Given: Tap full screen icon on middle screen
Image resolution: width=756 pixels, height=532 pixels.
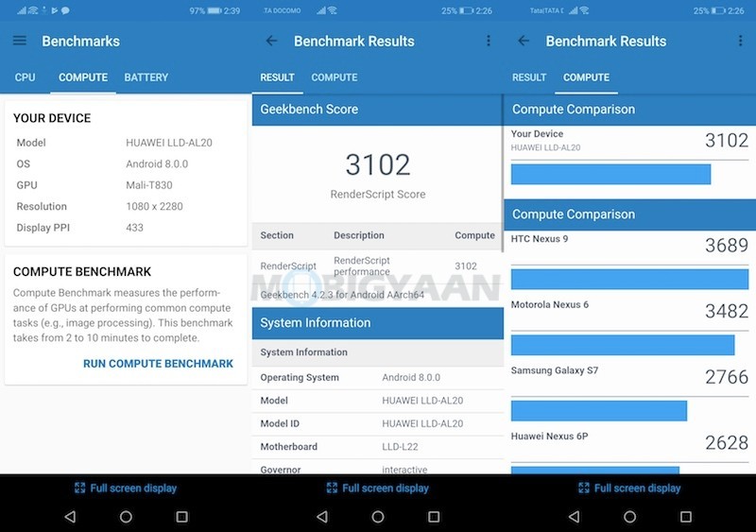Looking at the screenshot, I should point(332,489).
